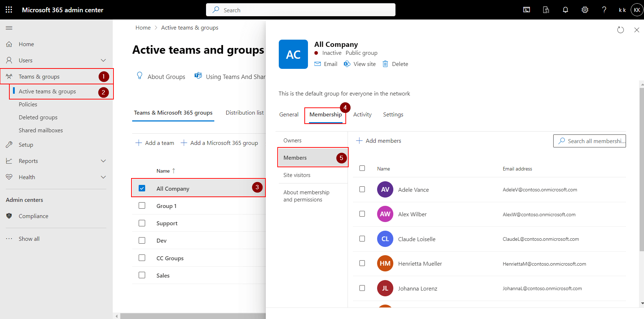Open the notifications bell icon

coord(565,10)
